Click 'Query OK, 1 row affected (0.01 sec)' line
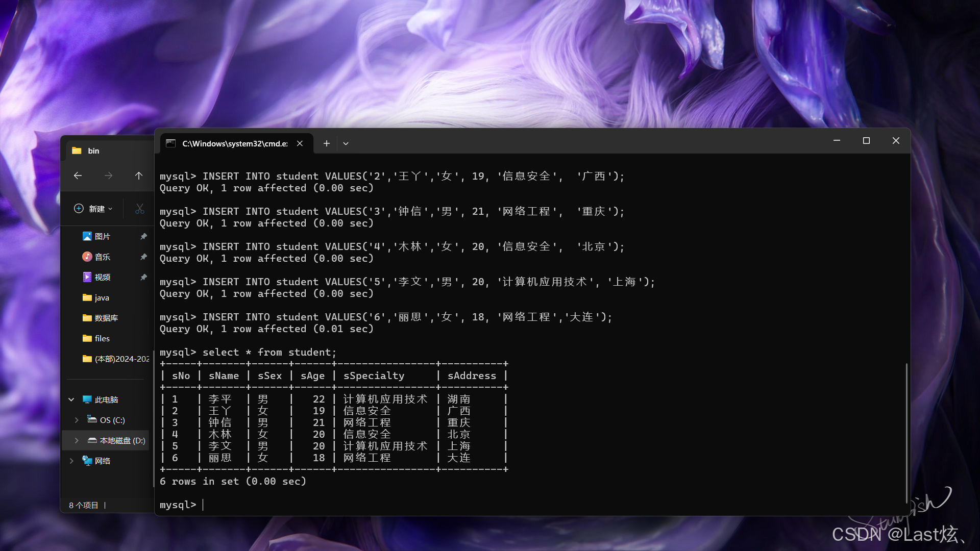Screen dimensions: 980x551 pos(266,329)
